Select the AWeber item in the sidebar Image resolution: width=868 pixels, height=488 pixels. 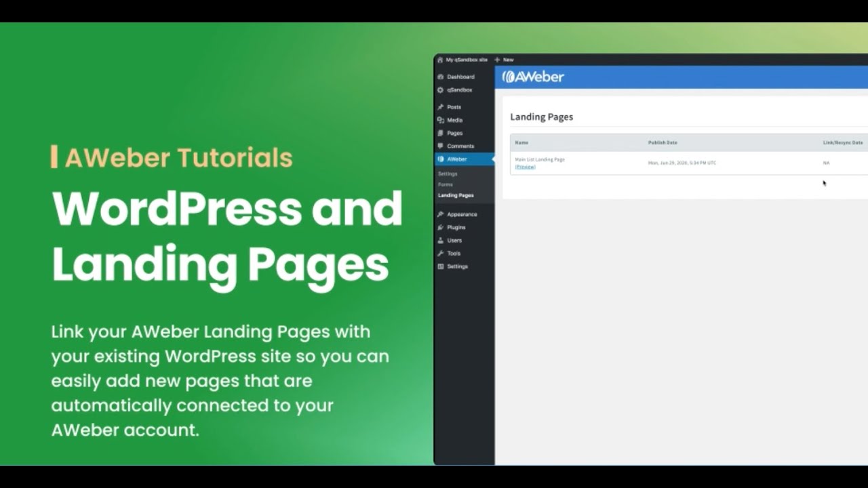tap(465, 159)
